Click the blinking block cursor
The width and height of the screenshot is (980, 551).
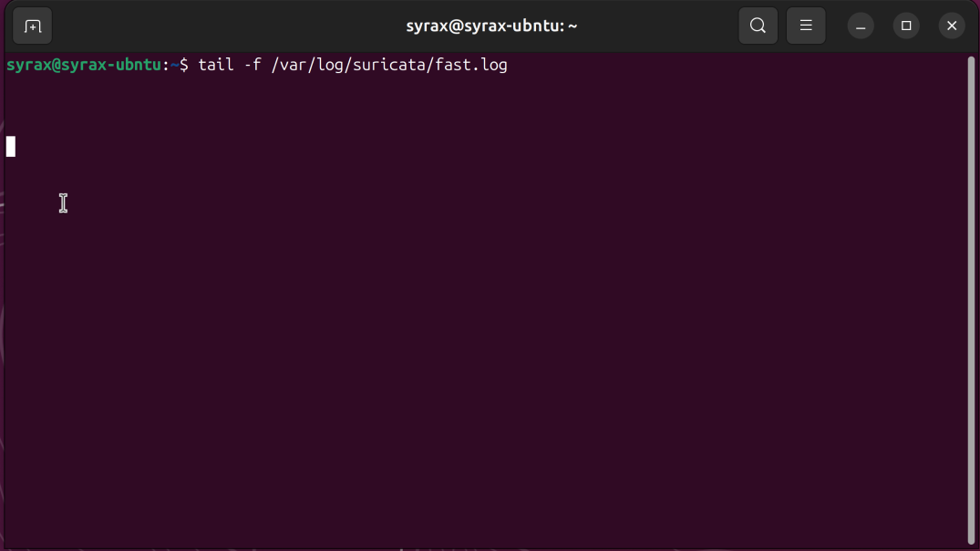tap(10, 146)
